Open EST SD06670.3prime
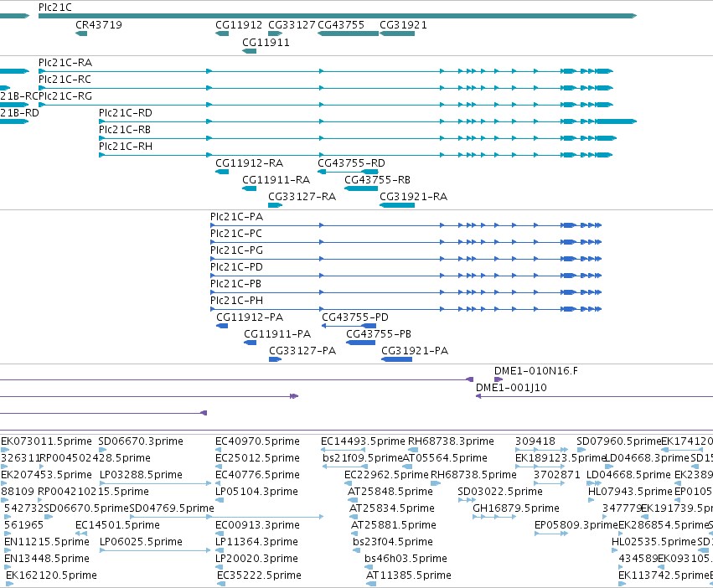The image size is (713, 588). [x=141, y=441]
